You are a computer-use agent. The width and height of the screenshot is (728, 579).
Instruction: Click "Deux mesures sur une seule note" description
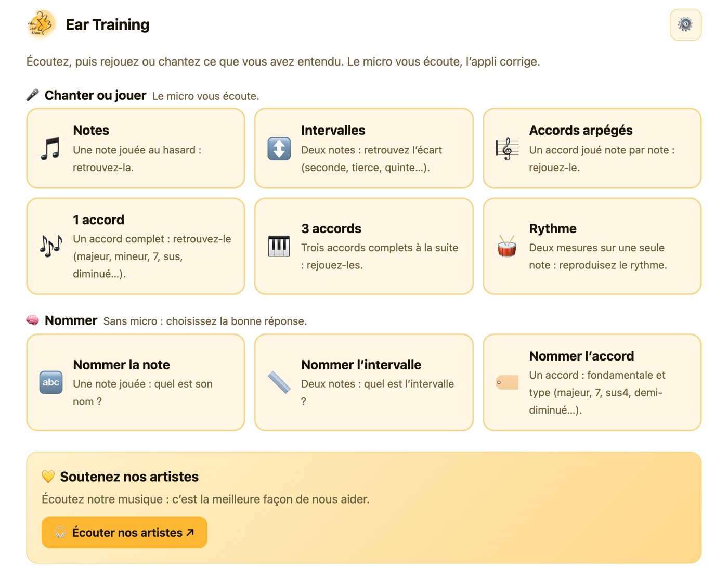click(597, 256)
